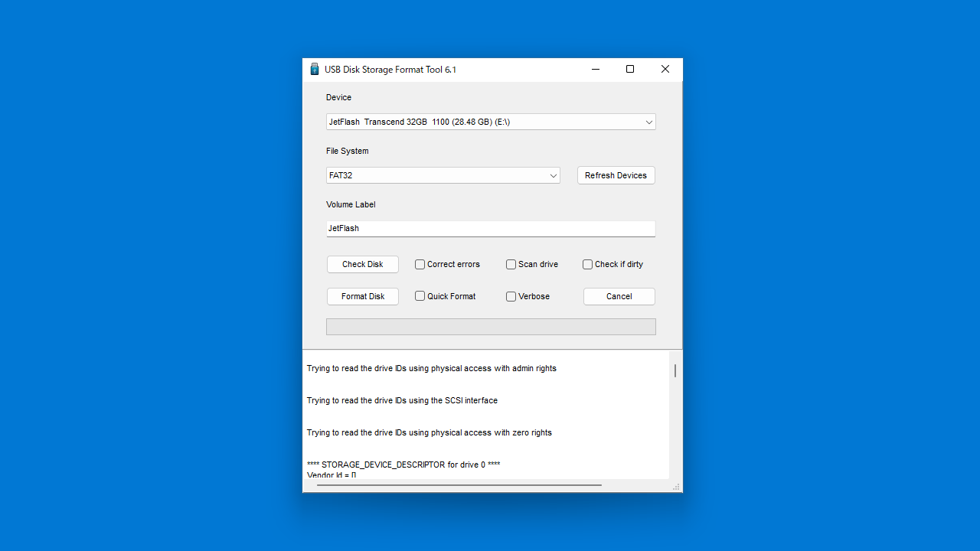Click the empty format progress bar
This screenshot has width=980, height=551.
491,327
